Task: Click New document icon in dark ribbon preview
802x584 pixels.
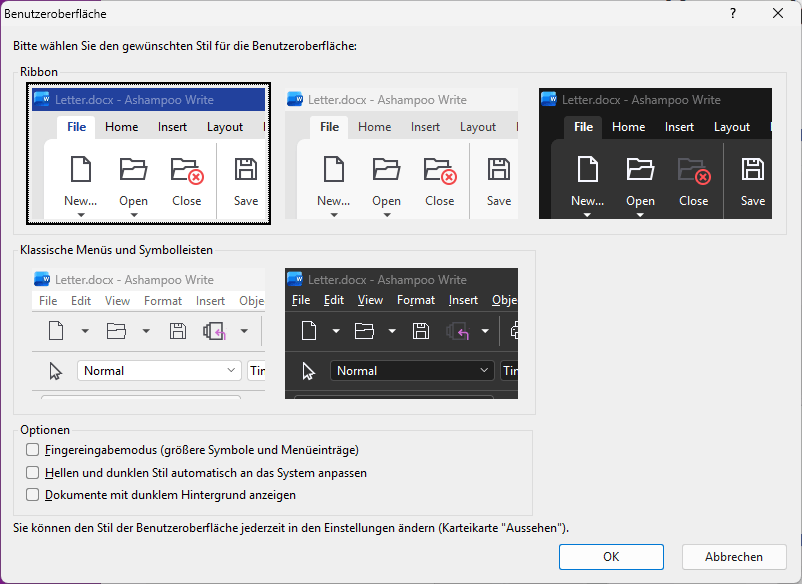Action: click(588, 169)
